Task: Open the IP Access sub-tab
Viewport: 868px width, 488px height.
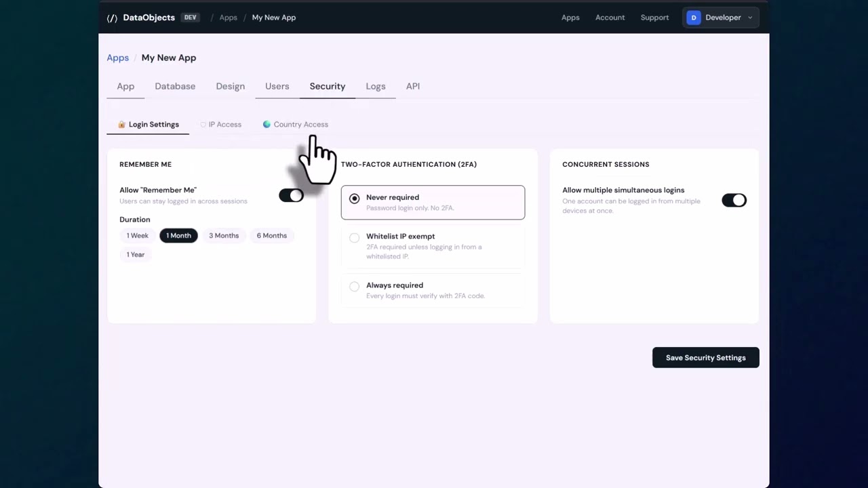Action: coord(220,125)
